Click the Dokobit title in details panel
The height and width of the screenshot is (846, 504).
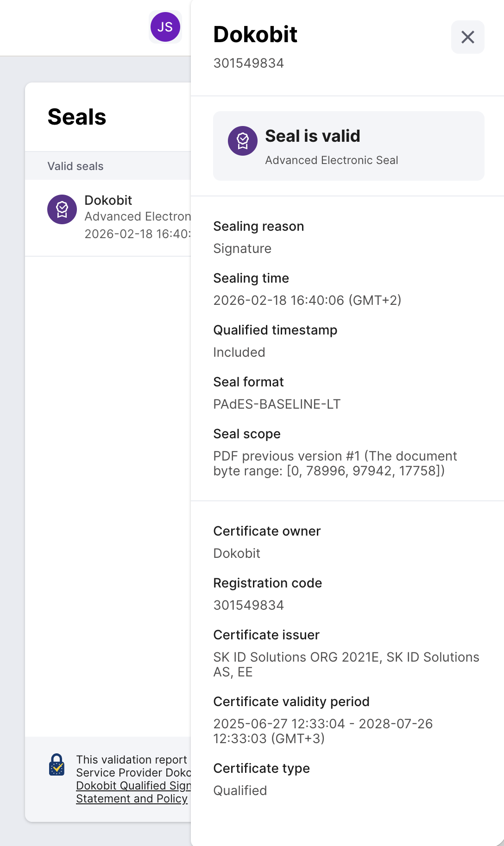[255, 34]
